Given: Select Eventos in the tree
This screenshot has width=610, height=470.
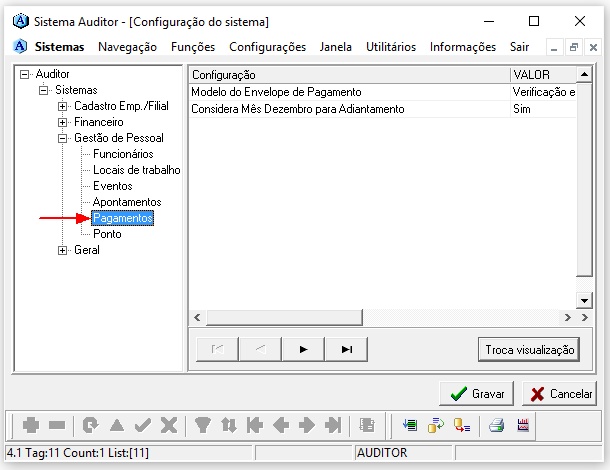Looking at the screenshot, I should [x=113, y=186].
